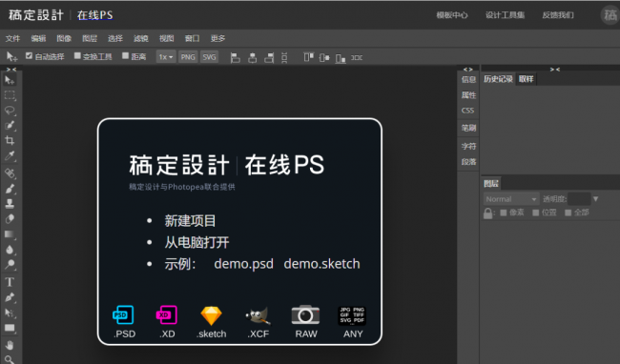Click the align horizontal centers icon

(x=252, y=57)
